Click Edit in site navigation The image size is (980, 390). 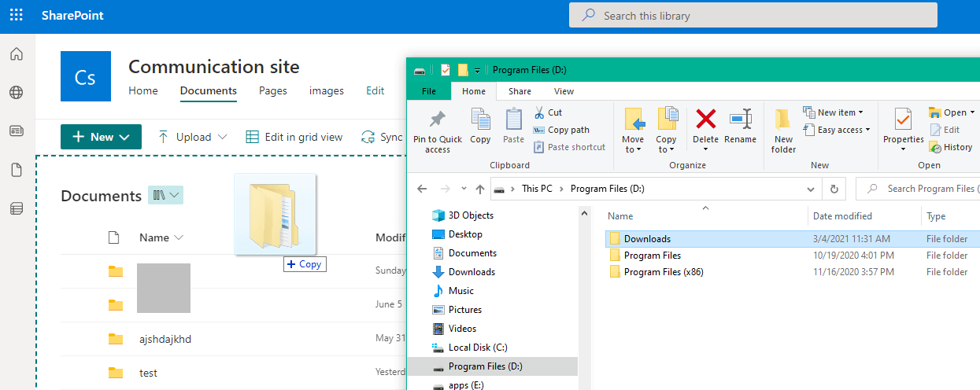375,90
